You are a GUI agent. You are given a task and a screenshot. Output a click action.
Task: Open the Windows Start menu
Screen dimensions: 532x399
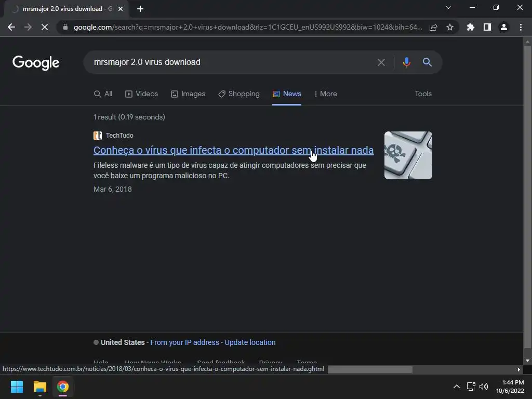click(17, 387)
